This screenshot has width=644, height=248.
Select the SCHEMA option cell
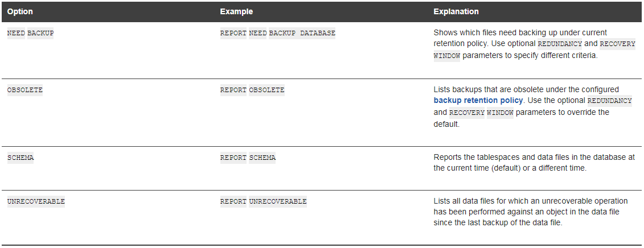point(20,158)
